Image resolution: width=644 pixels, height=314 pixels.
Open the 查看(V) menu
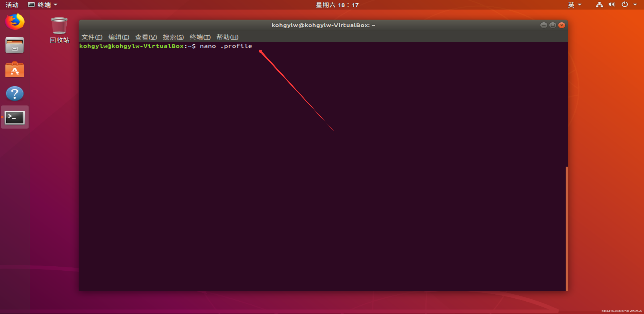click(x=146, y=37)
